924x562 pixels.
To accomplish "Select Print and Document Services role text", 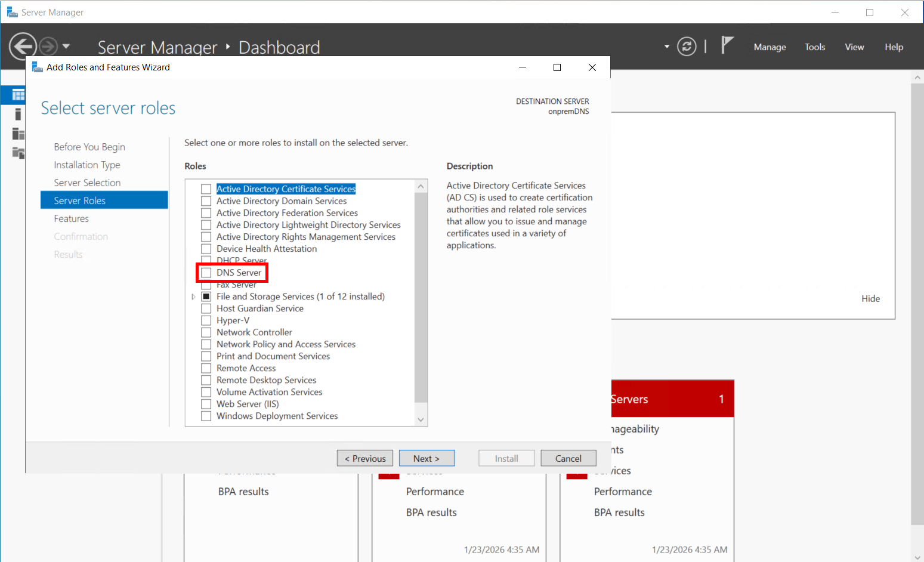I will coord(273,356).
